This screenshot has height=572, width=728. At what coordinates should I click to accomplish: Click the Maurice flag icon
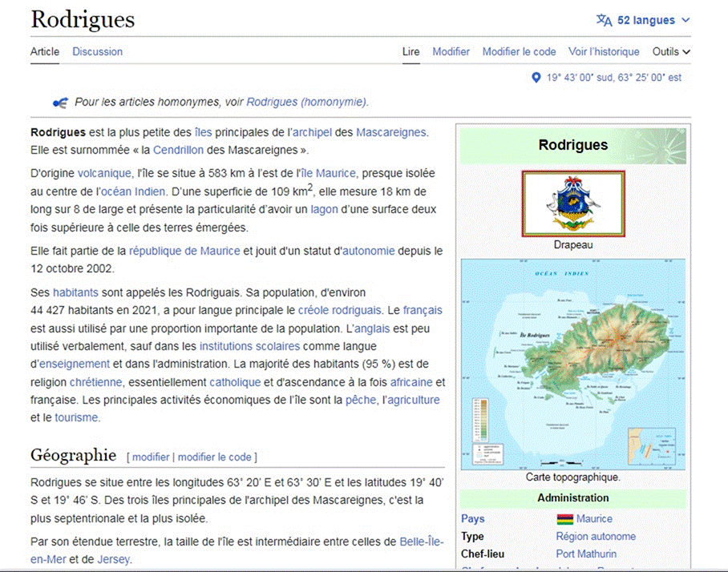coord(564,518)
